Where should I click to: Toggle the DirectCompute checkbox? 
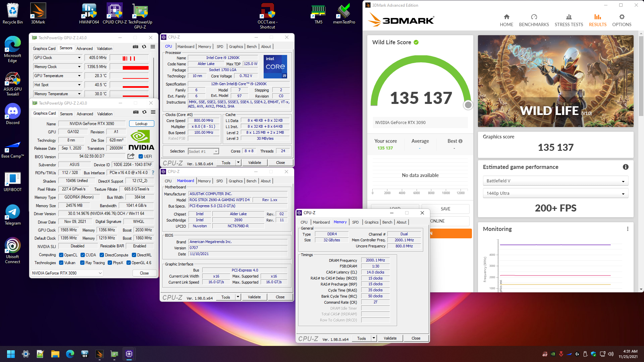pos(102,255)
